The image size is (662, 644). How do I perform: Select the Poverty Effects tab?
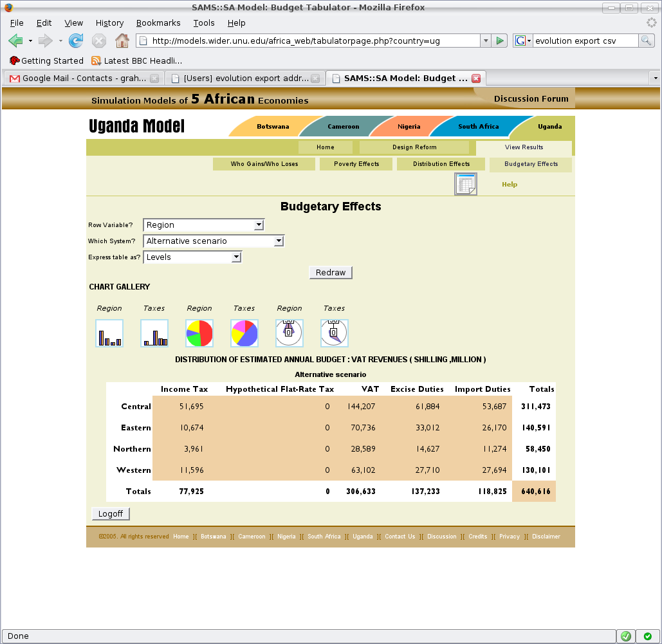[356, 164]
